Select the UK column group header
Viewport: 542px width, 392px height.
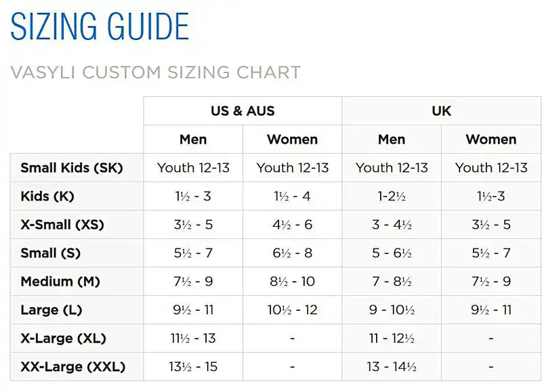click(x=441, y=111)
